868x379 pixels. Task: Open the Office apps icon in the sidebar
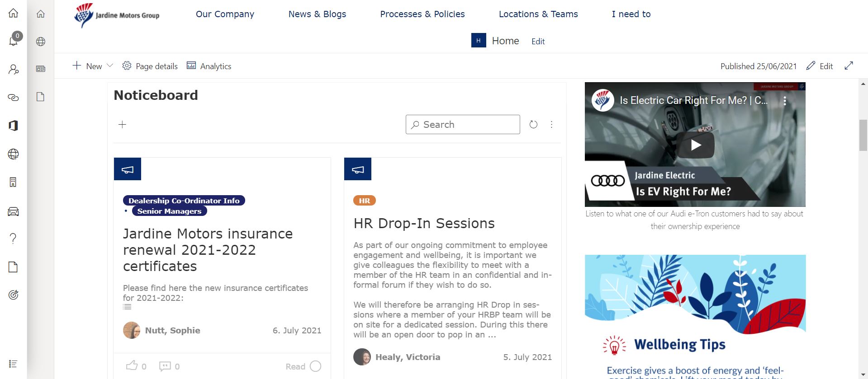point(14,126)
